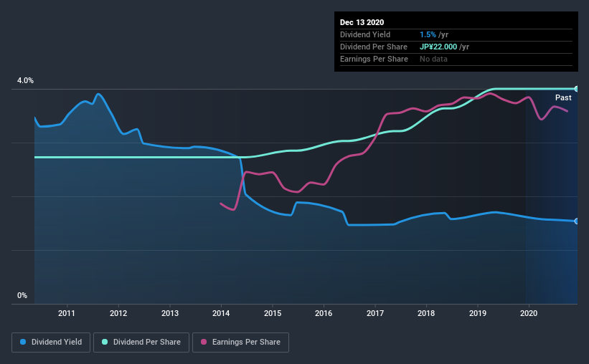Image resolution: width=589 pixels, height=364 pixels.
Task: Click the Dec 13 2020 tooltip title
Action: pyautogui.click(x=362, y=22)
